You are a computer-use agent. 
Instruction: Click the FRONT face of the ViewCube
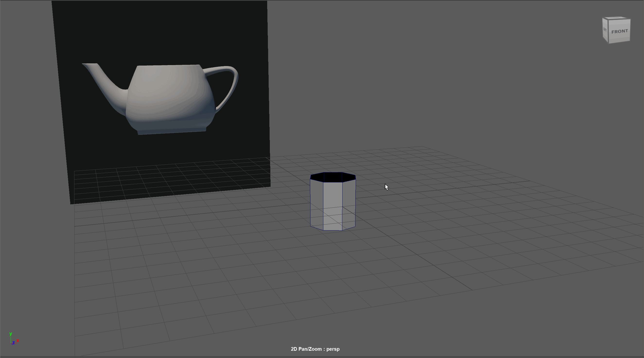tap(619, 32)
